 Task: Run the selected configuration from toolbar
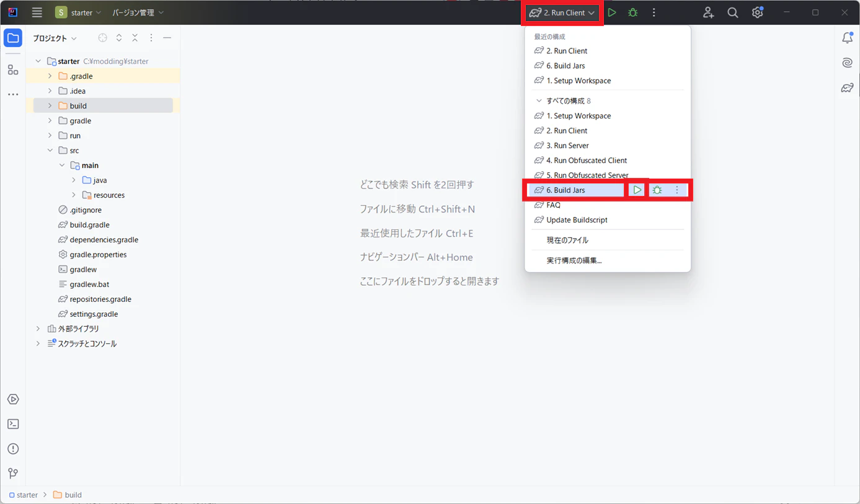coord(612,12)
